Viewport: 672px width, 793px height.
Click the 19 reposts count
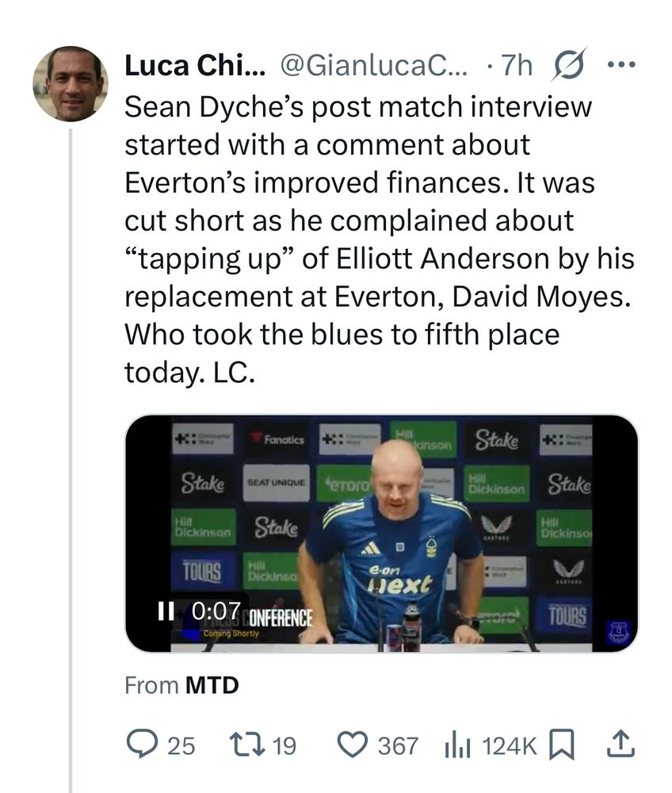(283, 745)
